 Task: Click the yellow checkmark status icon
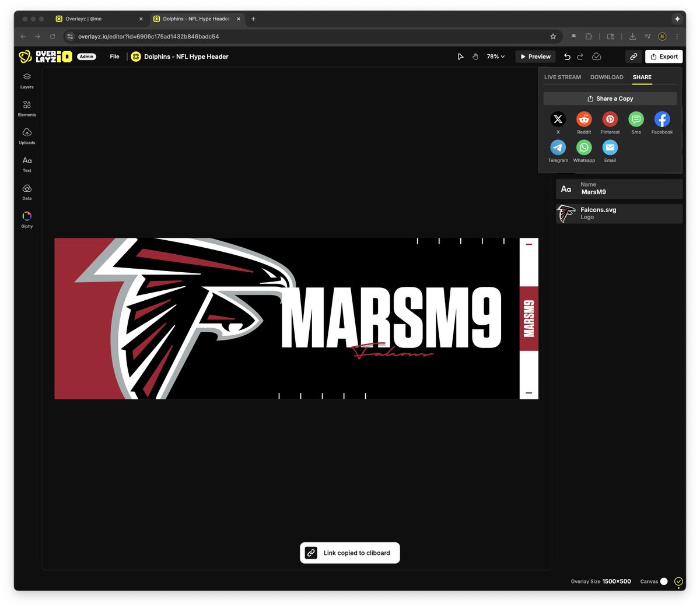678,581
